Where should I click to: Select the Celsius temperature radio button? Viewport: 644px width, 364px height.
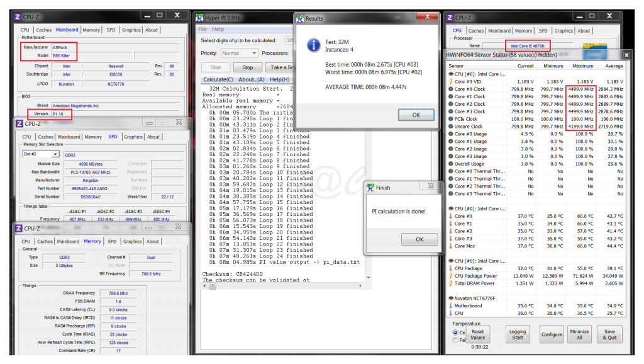[x=455, y=332]
